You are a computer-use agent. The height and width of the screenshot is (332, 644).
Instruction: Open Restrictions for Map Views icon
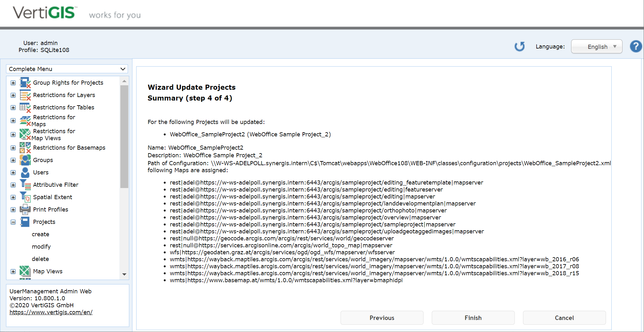(25, 134)
